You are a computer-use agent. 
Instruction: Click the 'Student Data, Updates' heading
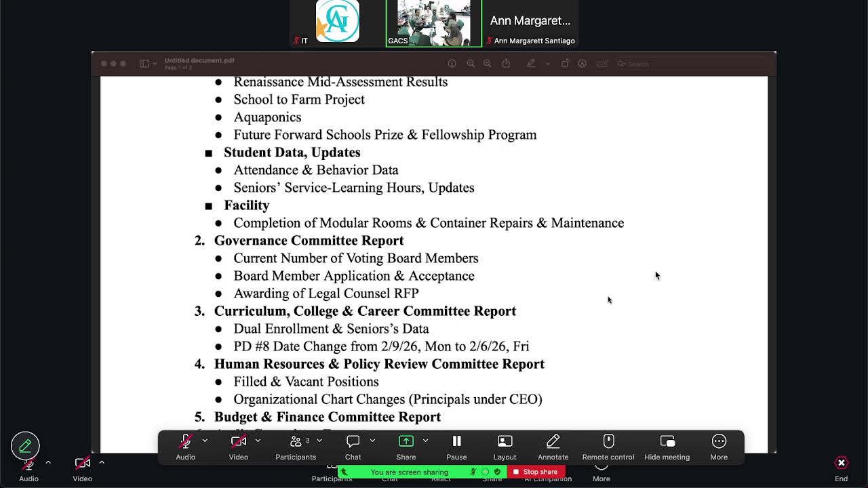tap(292, 152)
